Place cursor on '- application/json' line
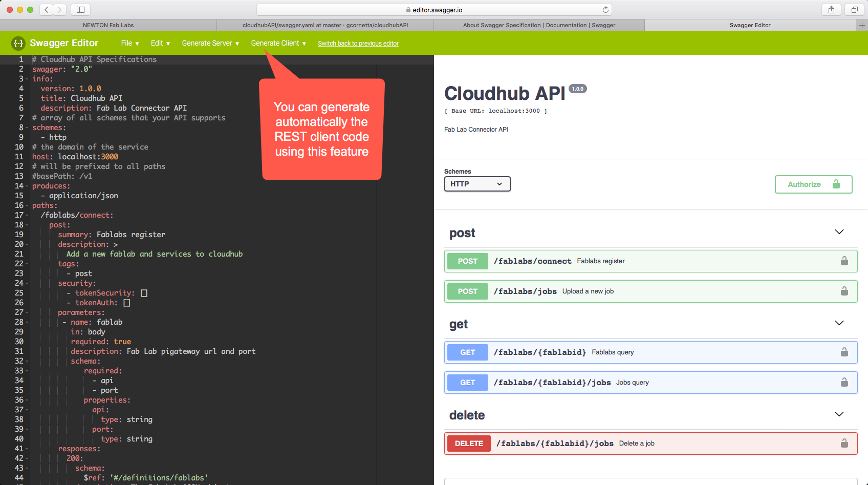The image size is (868, 485). click(79, 196)
